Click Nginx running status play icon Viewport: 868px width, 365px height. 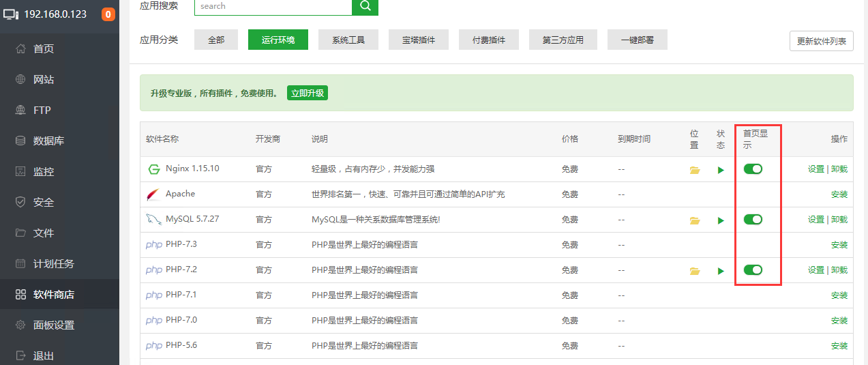pyautogui.click(x=721, y=170)
